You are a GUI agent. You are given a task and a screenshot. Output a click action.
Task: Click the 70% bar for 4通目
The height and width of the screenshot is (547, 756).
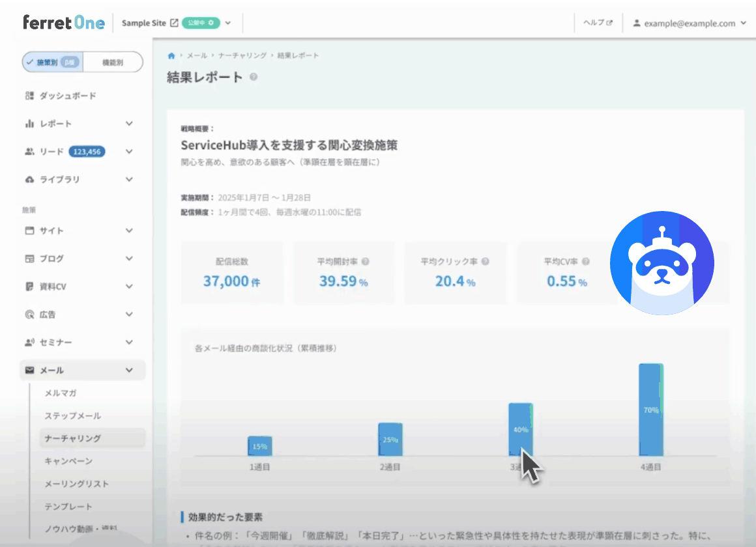[x=650, y=410]
